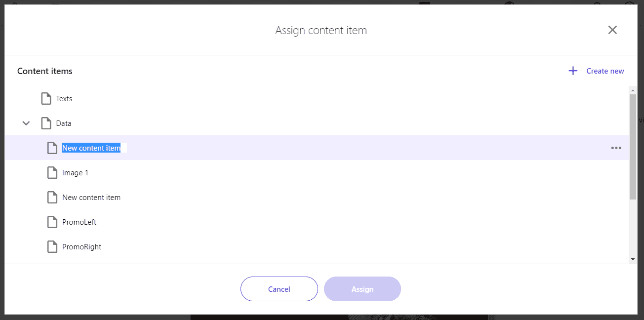Click the PromoRight document icon
The width and height of the screenshot is (644, 320).
tap(52, 247)
